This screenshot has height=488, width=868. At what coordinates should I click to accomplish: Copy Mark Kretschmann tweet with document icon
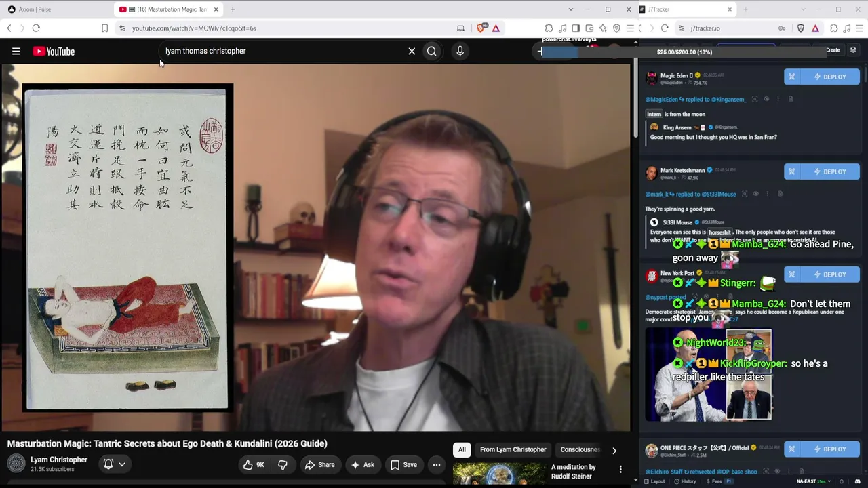click(x=780, y=194)
